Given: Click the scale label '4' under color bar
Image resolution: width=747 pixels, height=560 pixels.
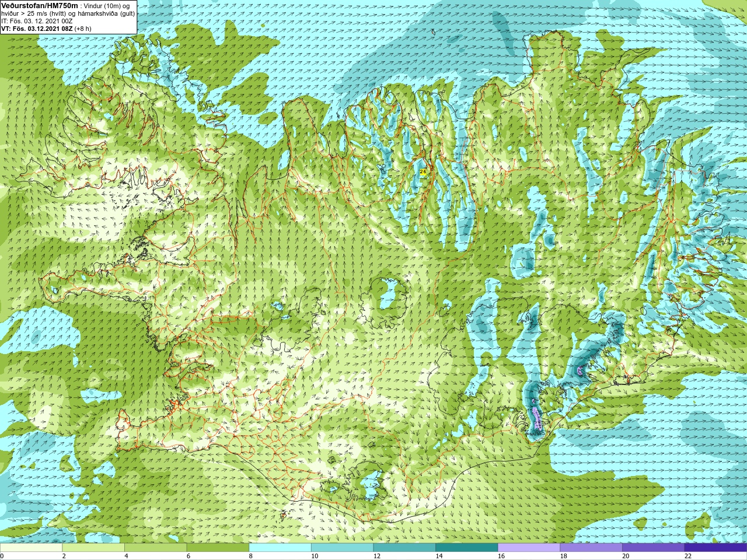Looking at the screenshot, I should pyautogui.click(x=126, y=556).
